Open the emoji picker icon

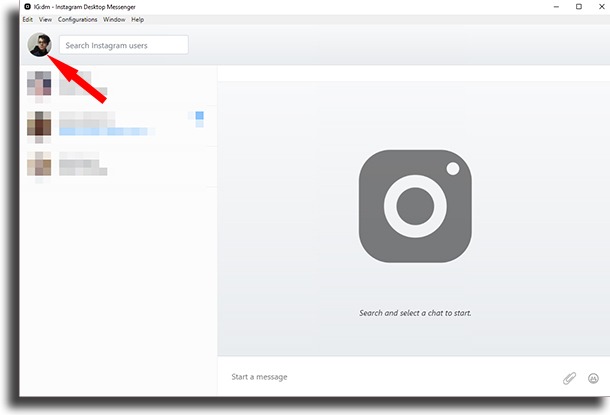tap(593, 378)
